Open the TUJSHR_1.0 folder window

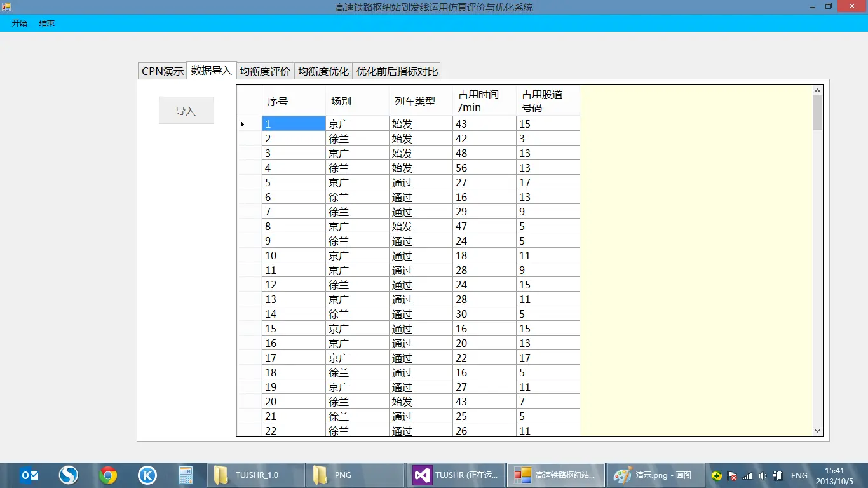click(x=256, y=475)
